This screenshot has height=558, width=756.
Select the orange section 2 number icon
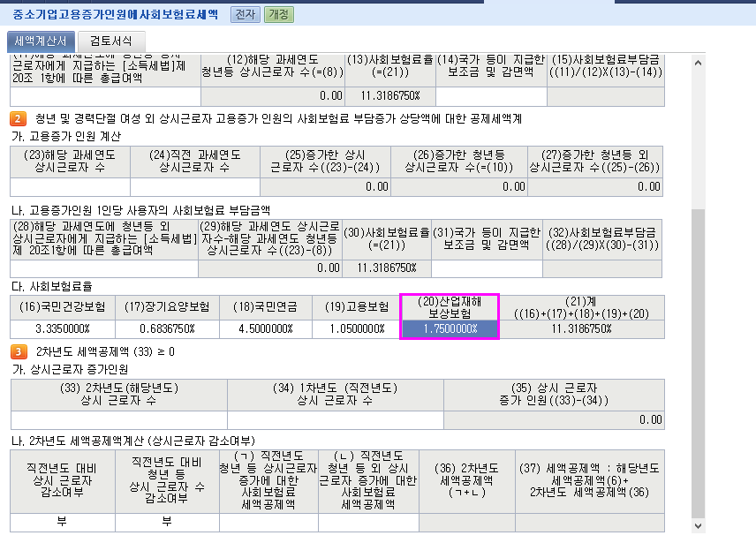(x=18, y=118)
